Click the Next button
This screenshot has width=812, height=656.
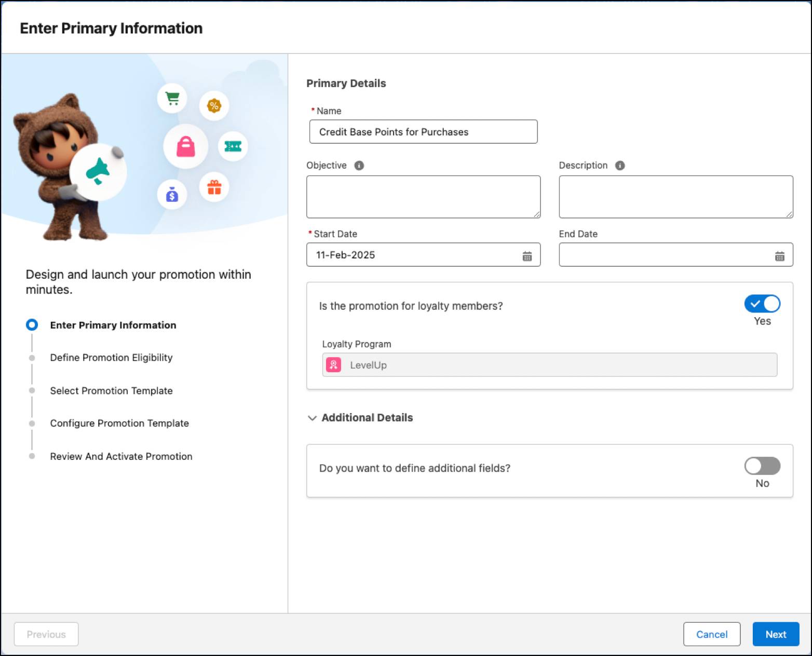776,634
